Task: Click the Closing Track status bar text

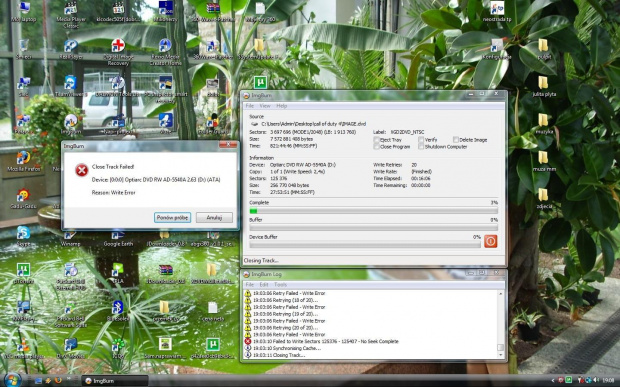Action: (x=261, y=261)
